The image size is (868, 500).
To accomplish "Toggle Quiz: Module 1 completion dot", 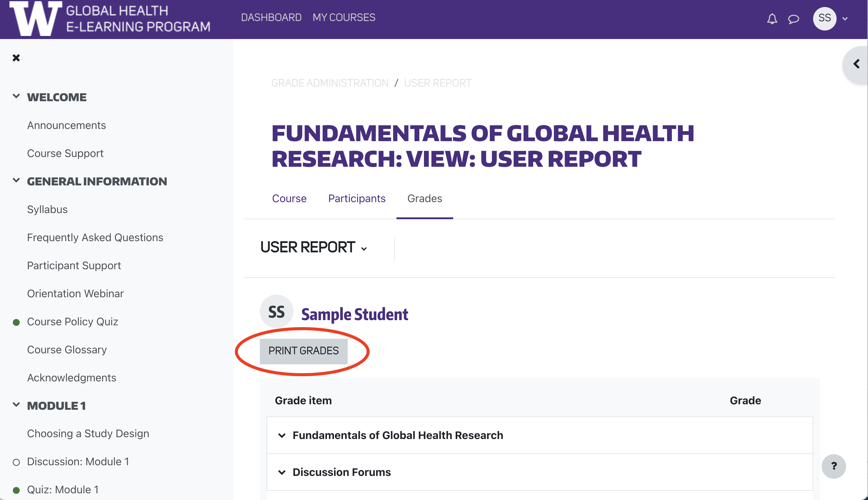I will point(16,490).
